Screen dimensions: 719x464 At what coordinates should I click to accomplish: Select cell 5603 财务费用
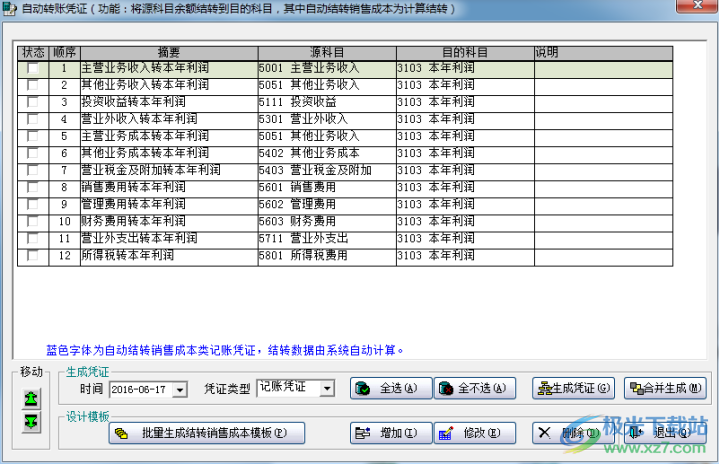tap(327, 221)
